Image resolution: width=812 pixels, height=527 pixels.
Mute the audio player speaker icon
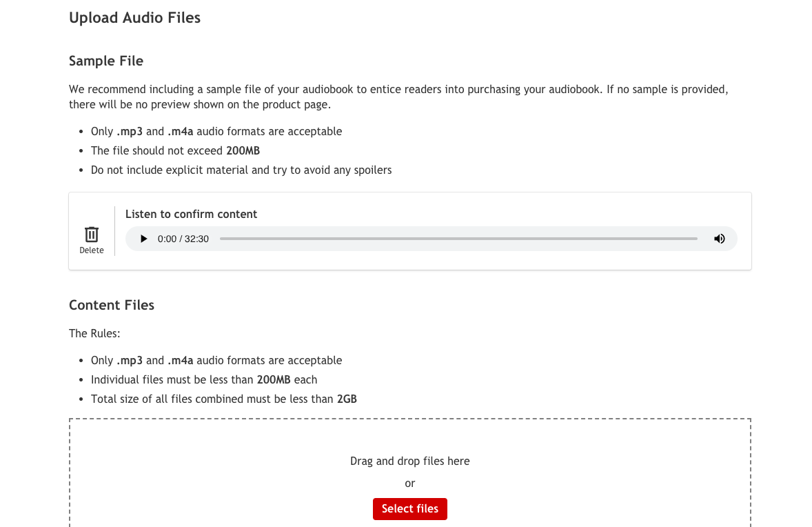click(719, 239)
